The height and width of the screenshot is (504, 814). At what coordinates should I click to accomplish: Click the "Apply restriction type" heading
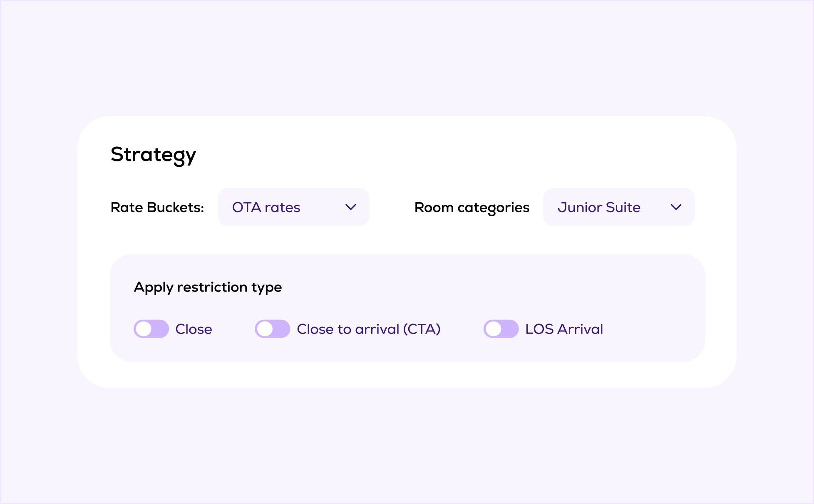tap(208, 287)
